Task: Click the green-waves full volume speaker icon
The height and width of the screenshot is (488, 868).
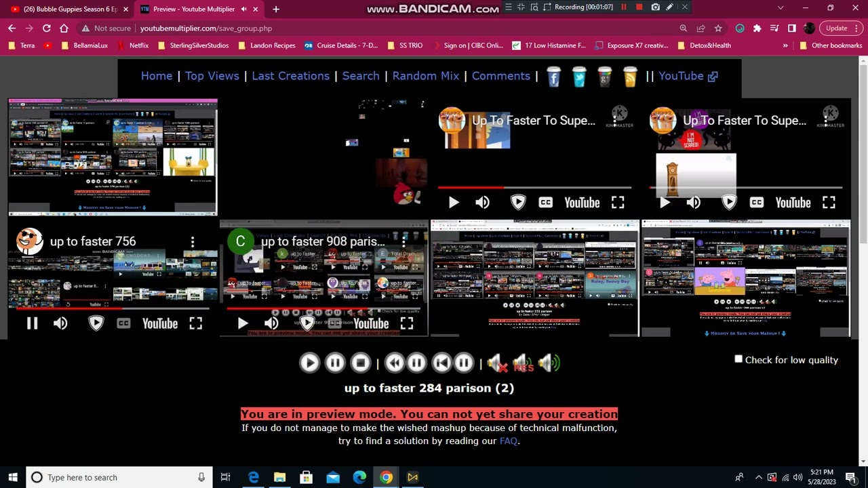Action: (549, 363)
